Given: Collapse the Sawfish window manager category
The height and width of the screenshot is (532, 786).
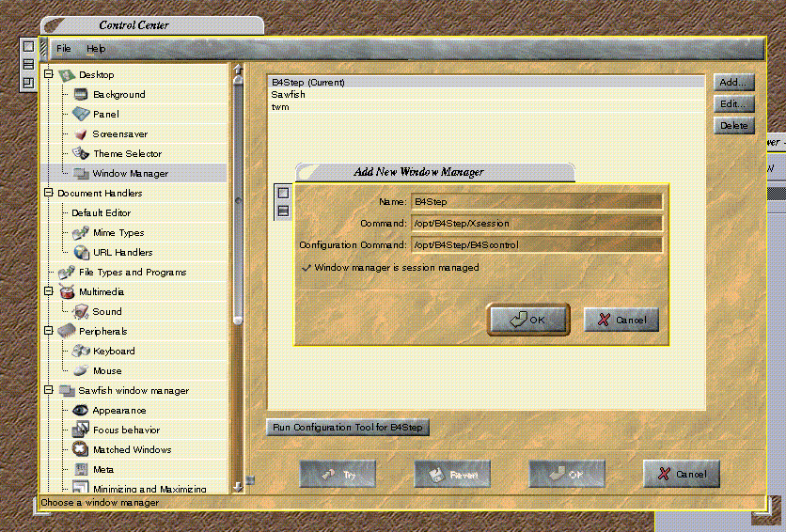Looking at the screenshot, I should pos(48,390).
